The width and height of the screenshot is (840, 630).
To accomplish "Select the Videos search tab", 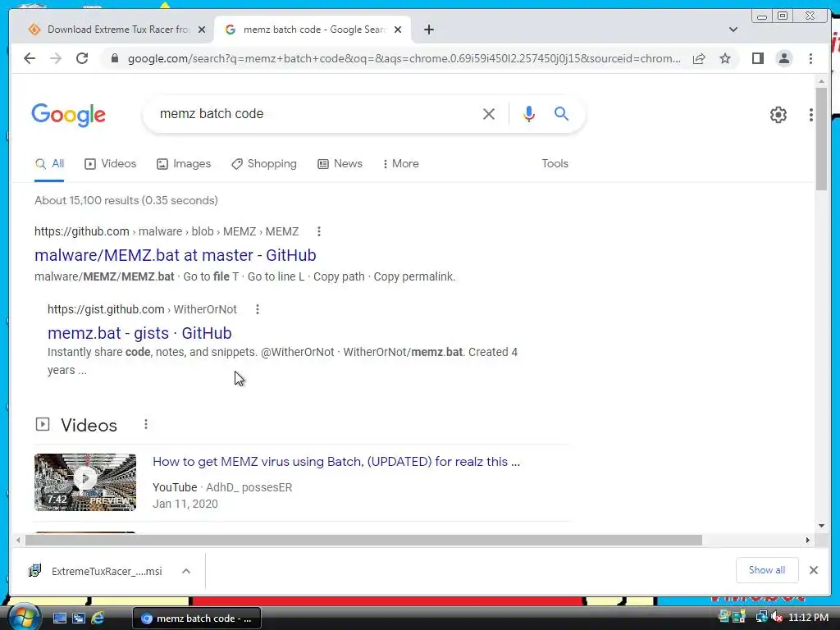I will pyautogui.click(x=111, y=163).
